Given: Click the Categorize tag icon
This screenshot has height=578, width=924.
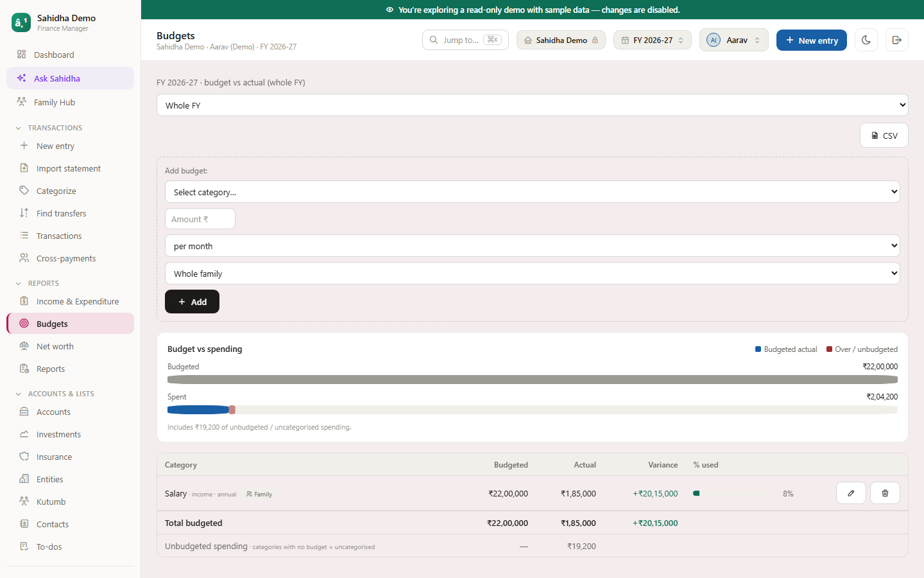Looking at the screenshot, I should [24, 191].
